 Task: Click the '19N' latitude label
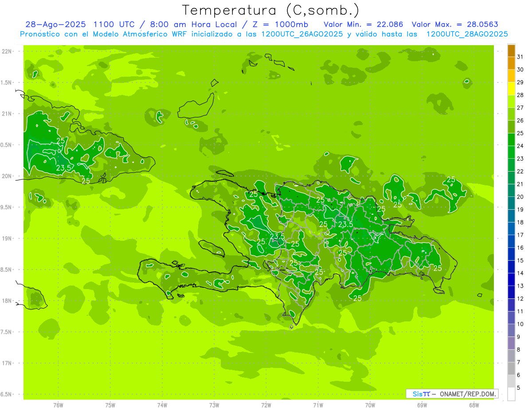(8, 238)
